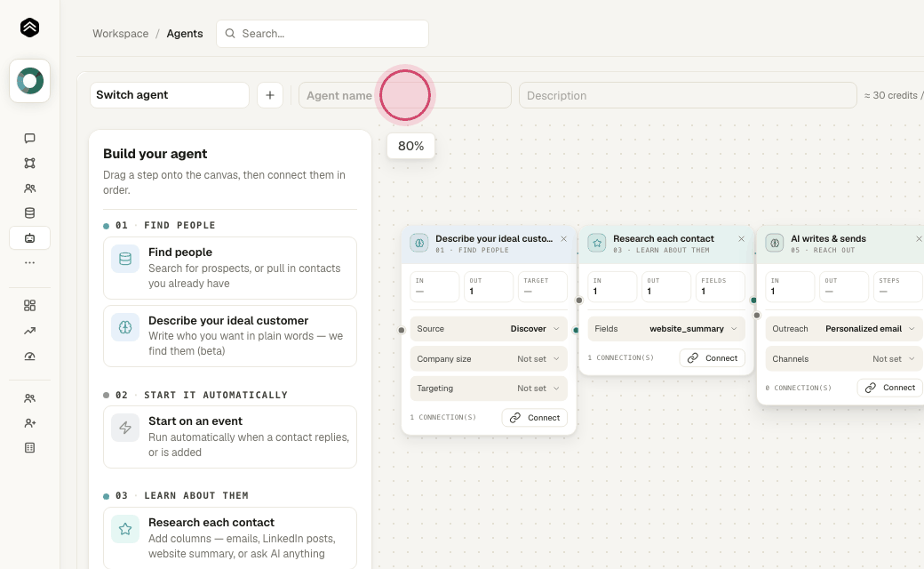Screen dimensions: 924x569
Task: Click Connect on Describe your ideal custo node
Action: (x=535, y=418)
